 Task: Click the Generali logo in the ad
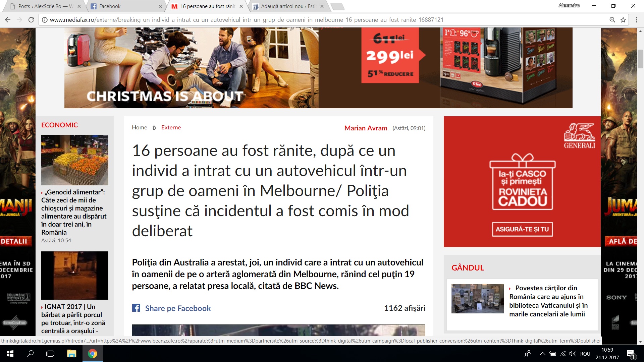click(579, 136)
